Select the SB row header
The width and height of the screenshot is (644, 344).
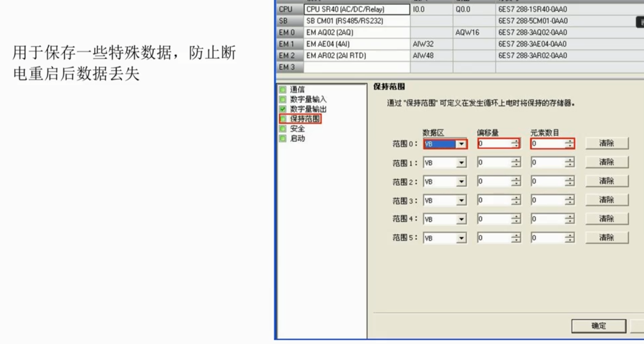click(290, 21)
